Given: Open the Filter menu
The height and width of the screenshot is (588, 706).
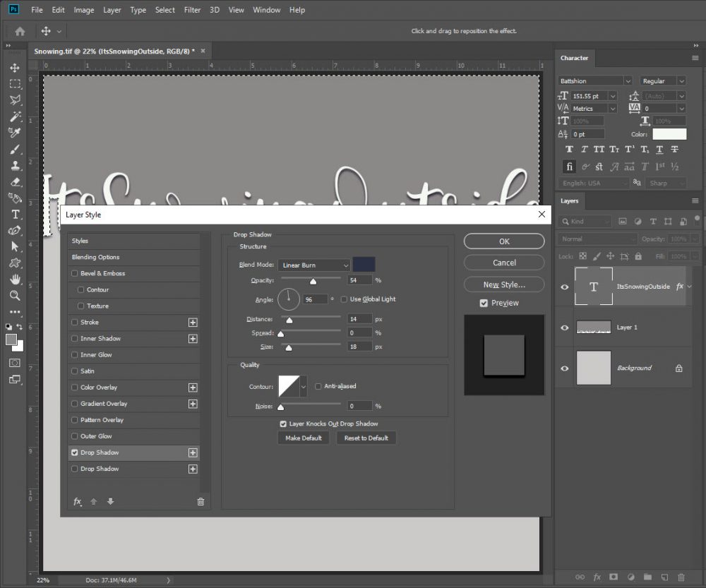Looking at the screenshot, I should (192, 10).
